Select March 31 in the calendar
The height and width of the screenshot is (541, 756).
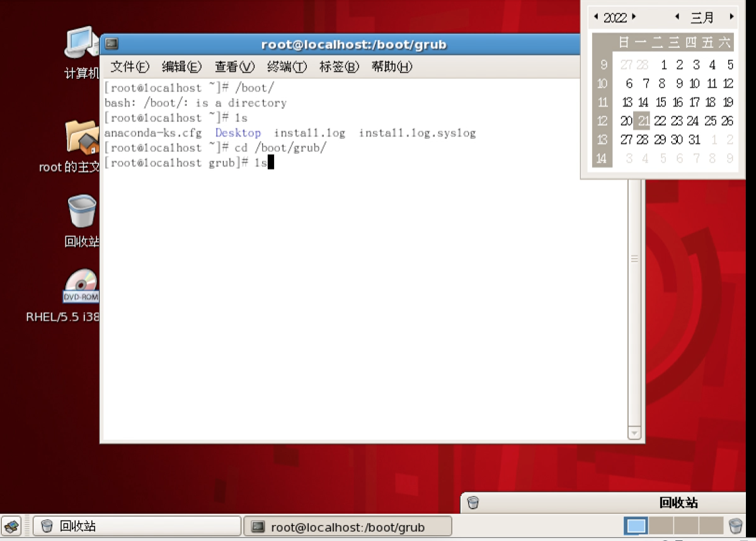694,139
